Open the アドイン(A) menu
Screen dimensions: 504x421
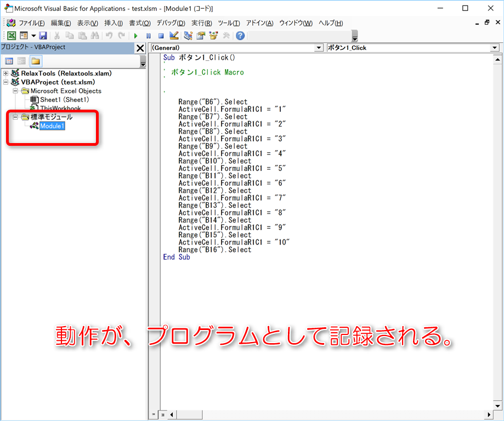(x=260, y=23)
